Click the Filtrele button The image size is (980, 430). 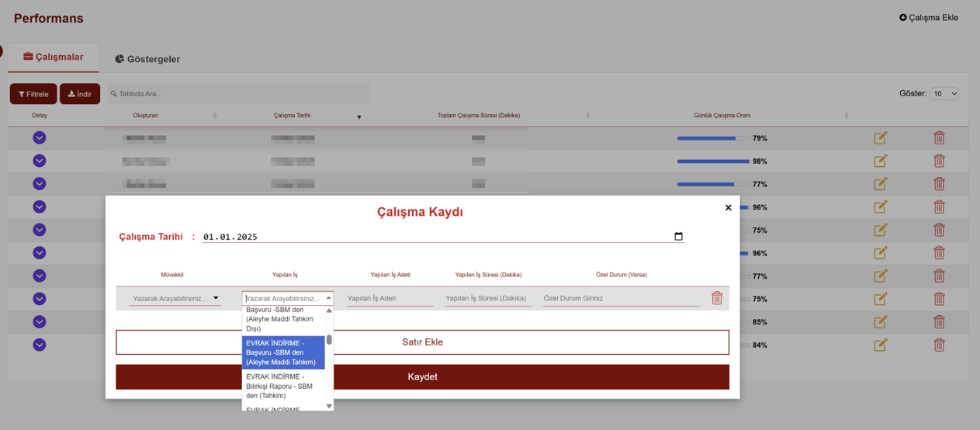click(33, 94)
